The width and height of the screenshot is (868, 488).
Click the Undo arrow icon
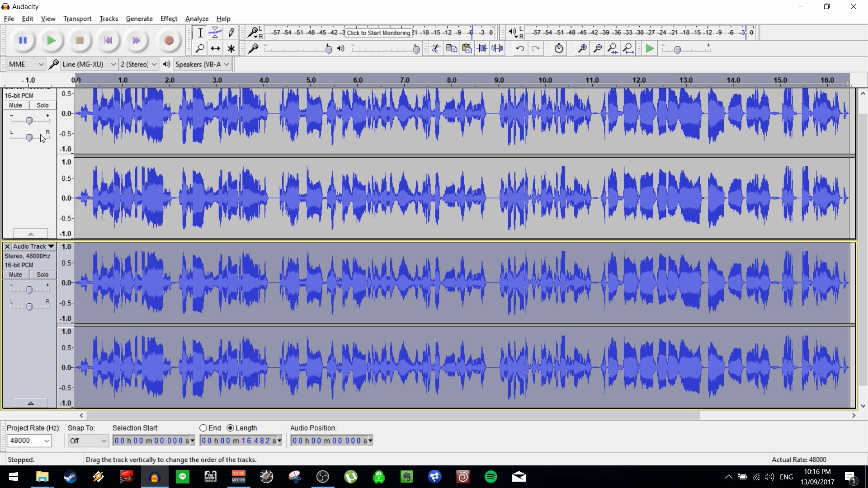click(520, 48)
